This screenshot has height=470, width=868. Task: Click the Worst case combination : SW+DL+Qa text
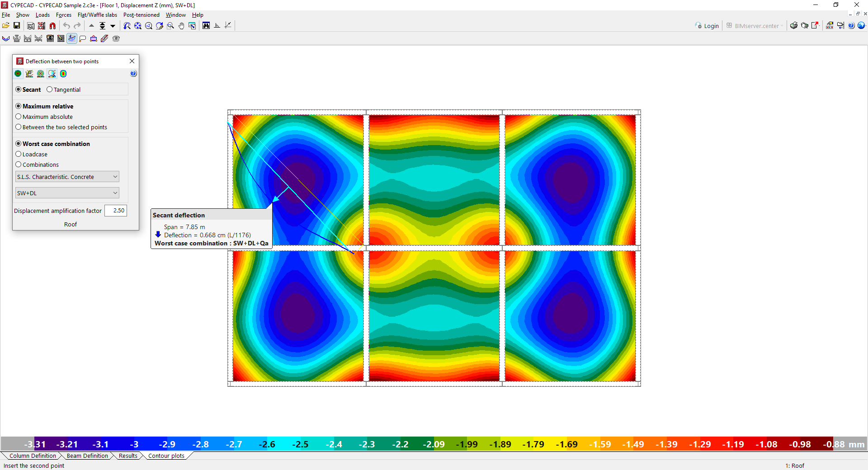click(212, 243)
